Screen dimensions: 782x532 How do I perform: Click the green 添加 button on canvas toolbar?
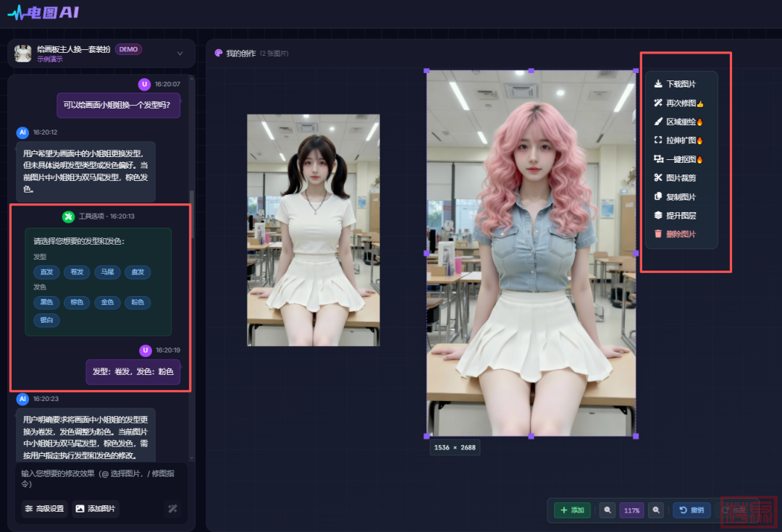572,510
